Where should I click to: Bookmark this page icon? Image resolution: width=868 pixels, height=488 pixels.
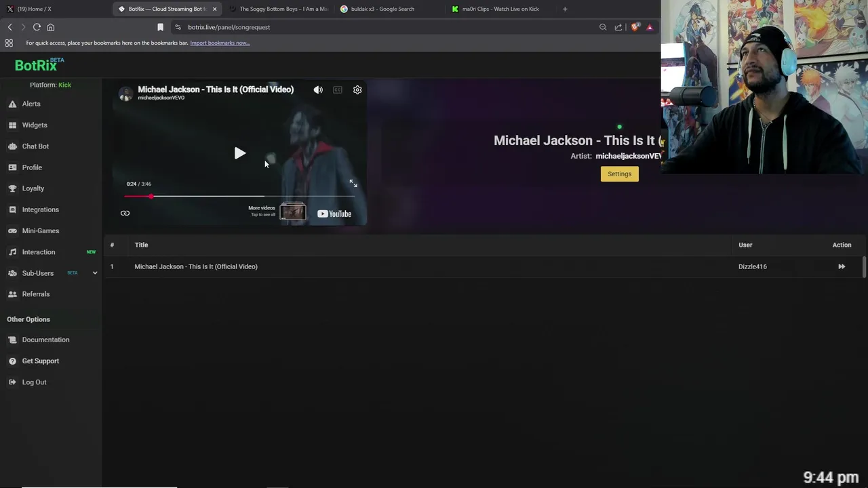[x=160, y=27]
